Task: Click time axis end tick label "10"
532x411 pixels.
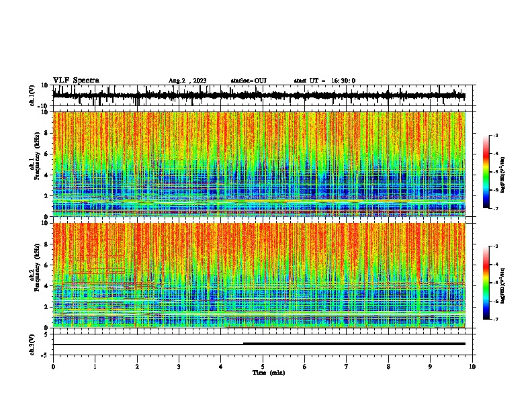Action: (x=472, y=367)
